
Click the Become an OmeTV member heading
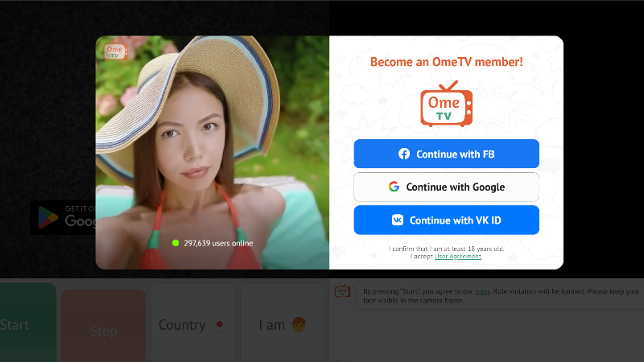tap(447, 62)
